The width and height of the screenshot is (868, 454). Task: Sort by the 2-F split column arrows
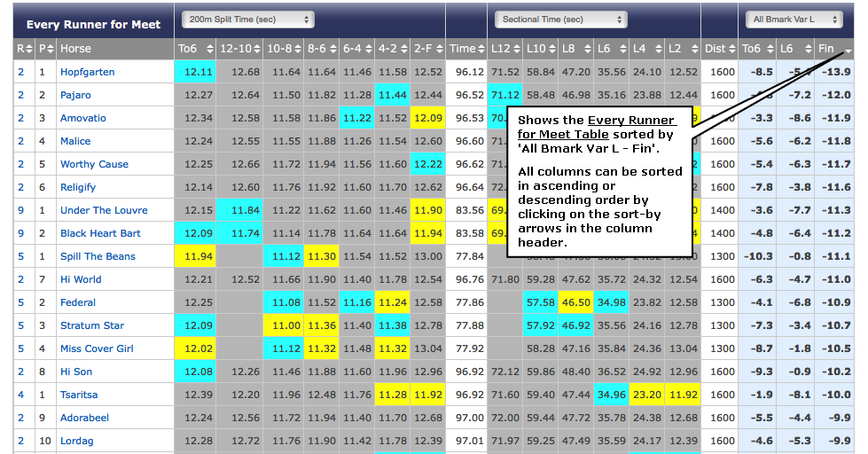437,50
